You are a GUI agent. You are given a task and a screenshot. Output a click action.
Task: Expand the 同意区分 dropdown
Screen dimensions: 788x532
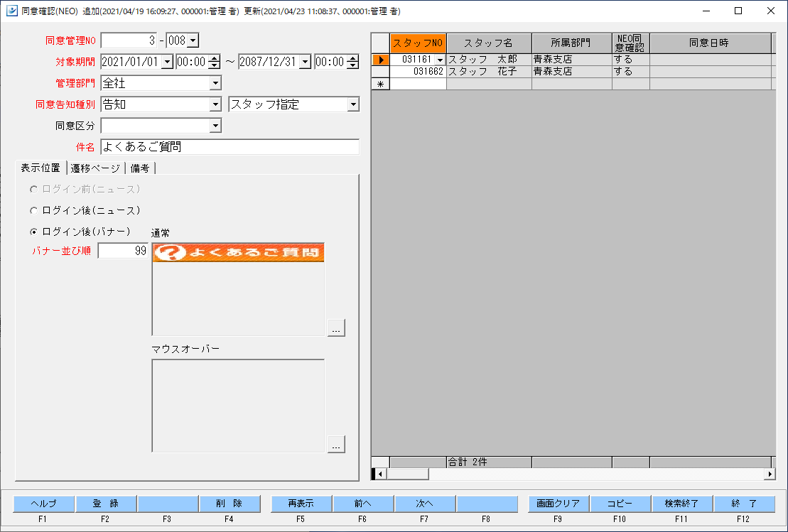tap(215, 126)
